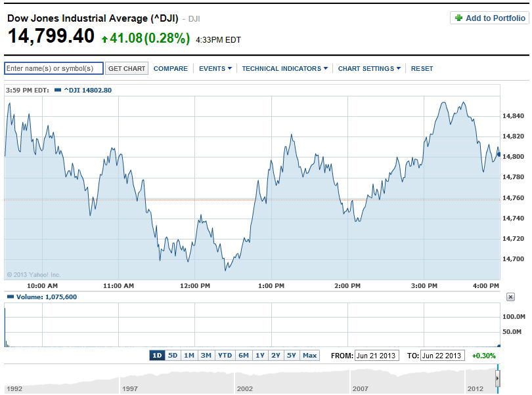
Task: Switch chart to the Max range
Action: (310, 356)
